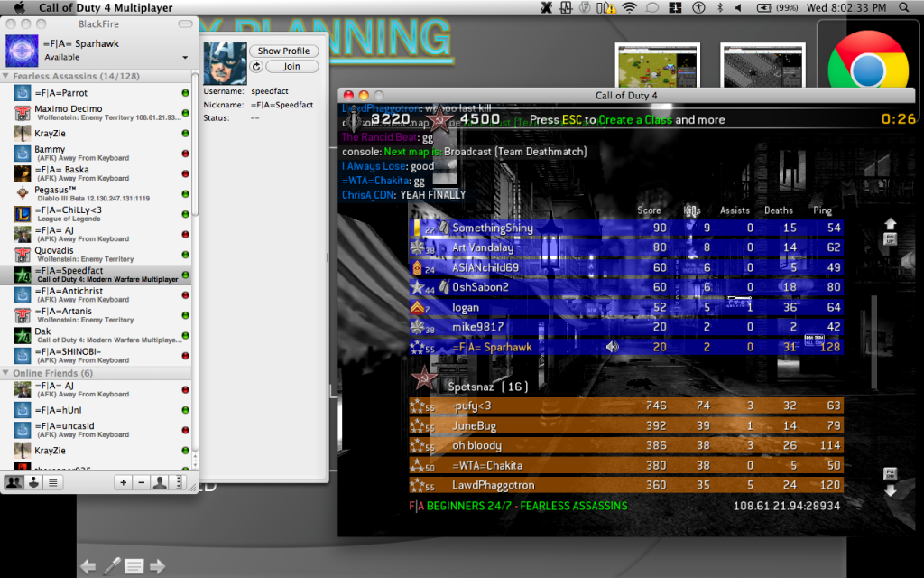Switch to the games joystick view

click(x=33, y=482)
